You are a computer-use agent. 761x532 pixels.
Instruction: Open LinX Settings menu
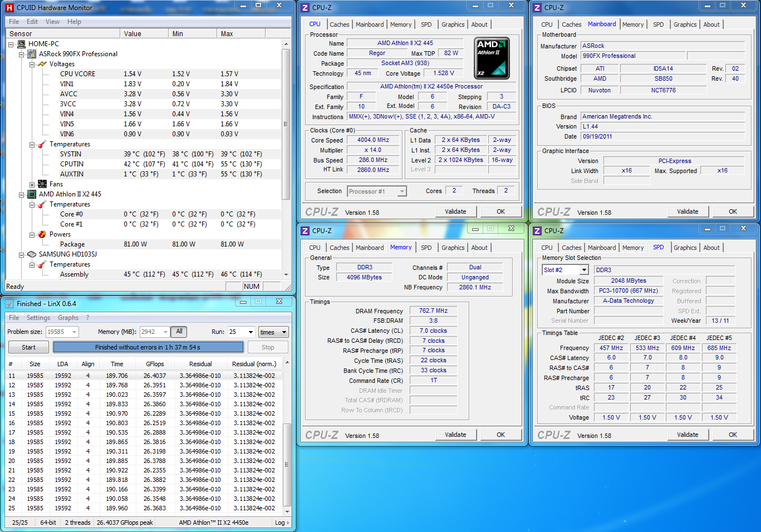coord(38,318)
